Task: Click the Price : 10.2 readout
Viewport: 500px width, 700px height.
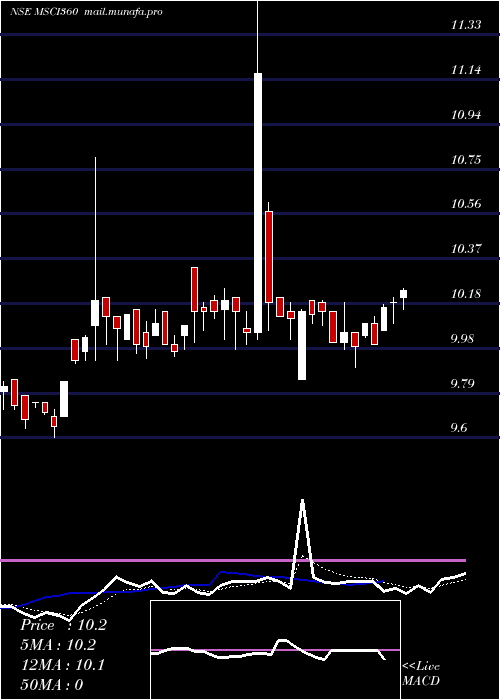Action: point(63,625)
